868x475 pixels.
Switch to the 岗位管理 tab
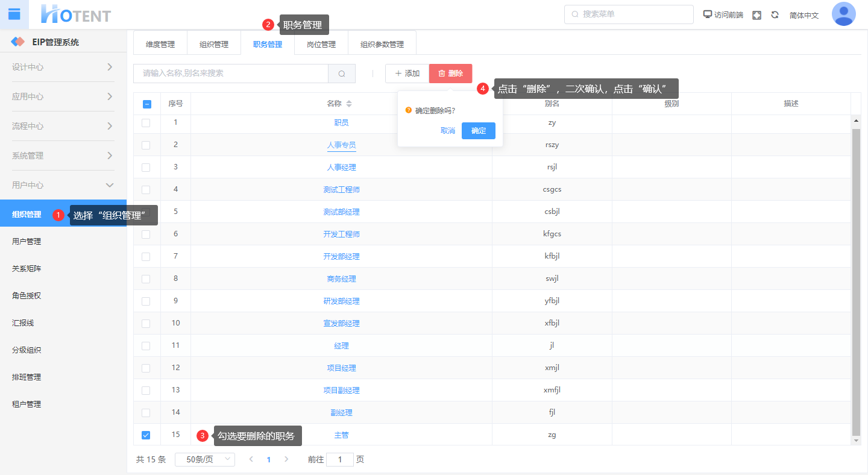pyautogui.click(x=321, y=44)
